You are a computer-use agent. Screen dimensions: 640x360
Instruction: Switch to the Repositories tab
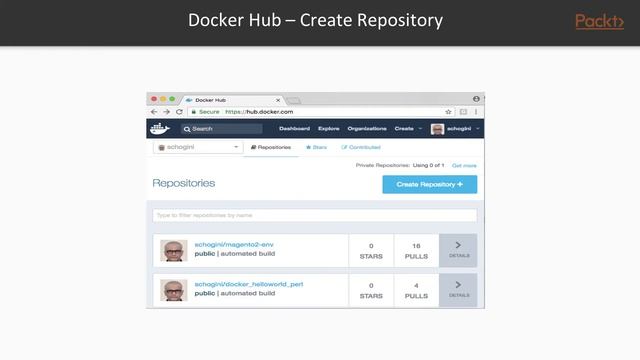coord(271,147)
